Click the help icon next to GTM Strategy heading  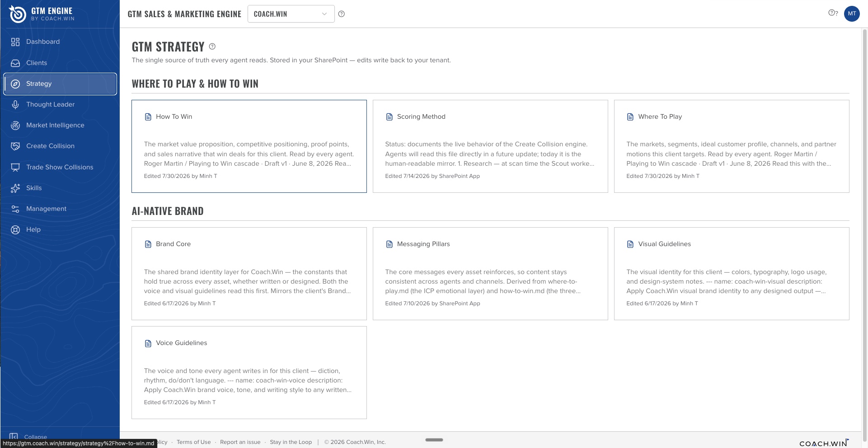point(212,47)
